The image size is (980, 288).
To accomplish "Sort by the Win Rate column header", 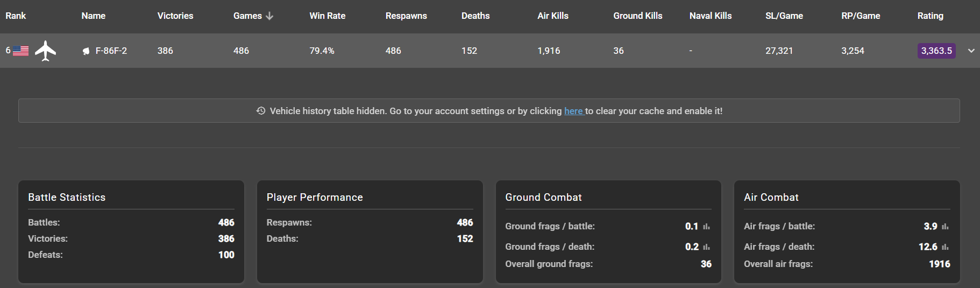I will [327, 16].
